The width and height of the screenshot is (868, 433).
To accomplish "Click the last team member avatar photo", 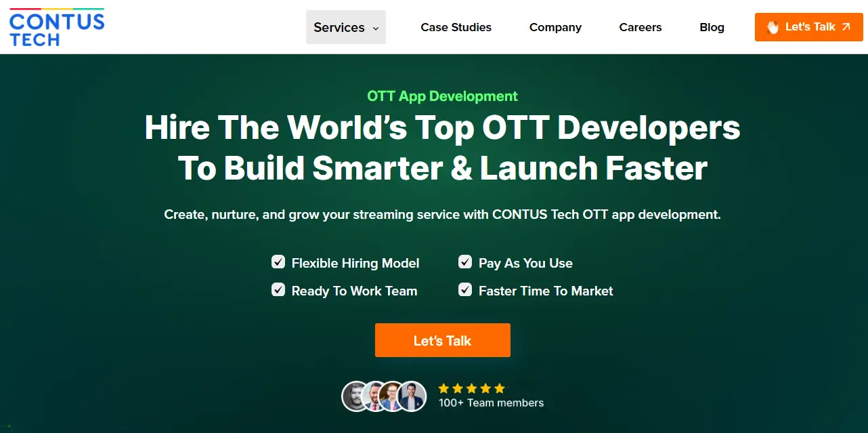I will click(x=414, y=396).
